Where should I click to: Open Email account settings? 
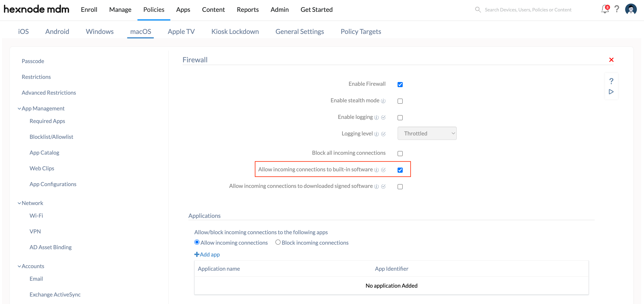(x=36, y=279)
